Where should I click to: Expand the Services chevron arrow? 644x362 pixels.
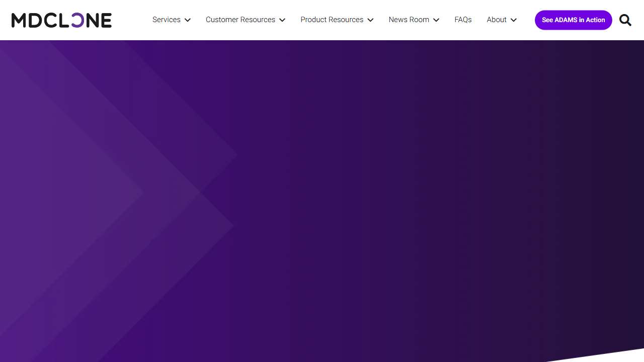point(188,20)
